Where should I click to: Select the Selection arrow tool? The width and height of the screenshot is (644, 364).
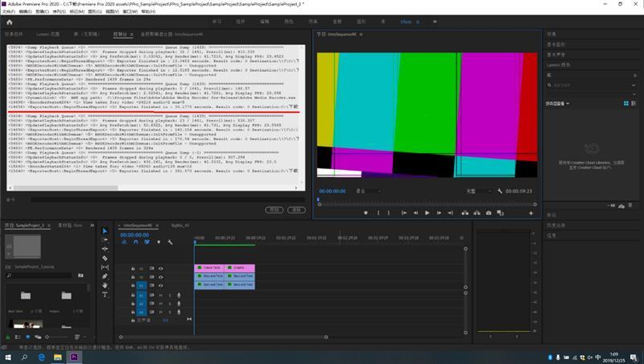[105, 231]
